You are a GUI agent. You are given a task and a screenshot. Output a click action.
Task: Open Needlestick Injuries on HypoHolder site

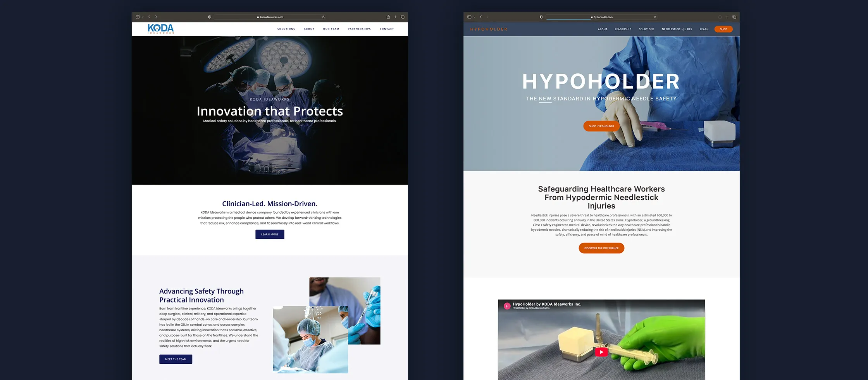point(677,29)
